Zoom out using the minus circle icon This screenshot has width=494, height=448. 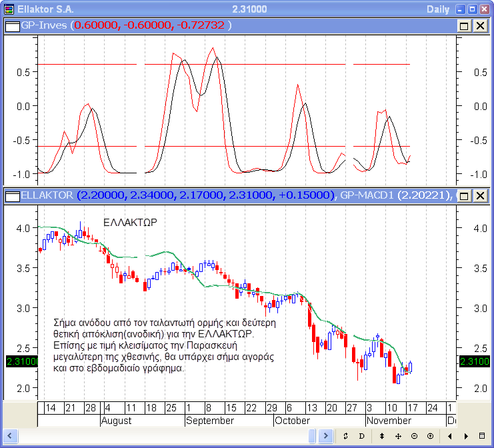414,436
